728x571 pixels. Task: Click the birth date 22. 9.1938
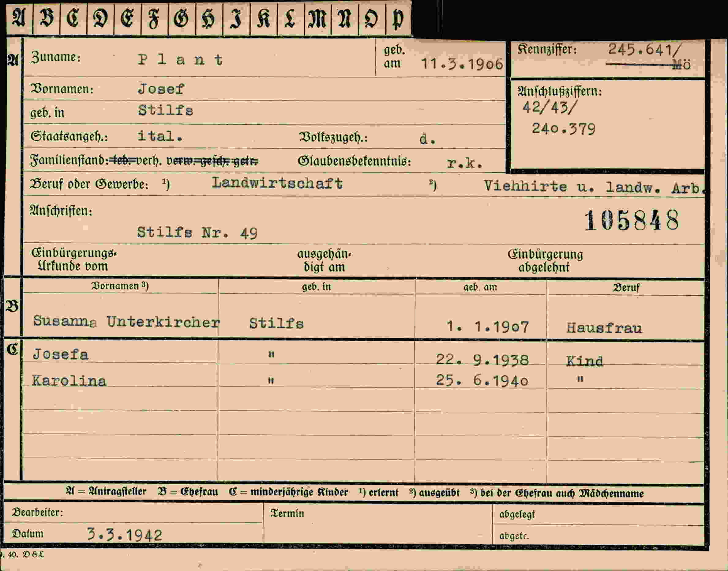pyautogui.click(x=482, y=360)
